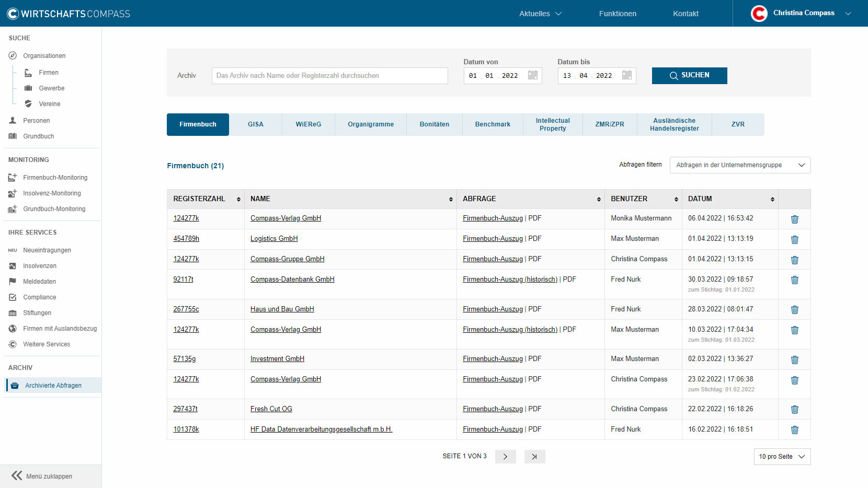Delete the 10.03.2022 Compass-Verlag entry

click(x=794, y=330)
